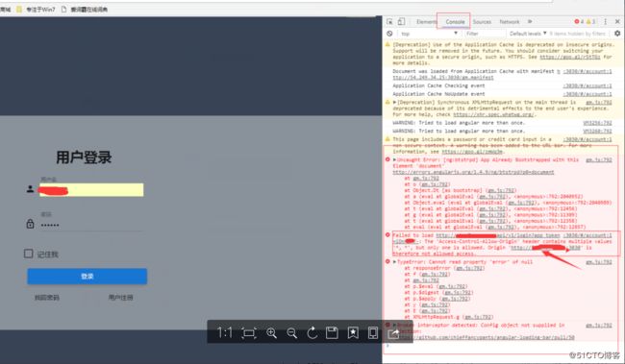Click the padlock icon beside password
This screenshot has width=625, height=364.
(30, 224)
